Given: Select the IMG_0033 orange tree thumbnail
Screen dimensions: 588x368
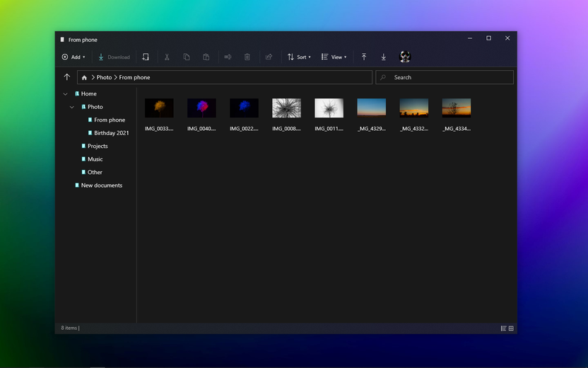Looking at the screenshot, I should [x=159, y=108].
